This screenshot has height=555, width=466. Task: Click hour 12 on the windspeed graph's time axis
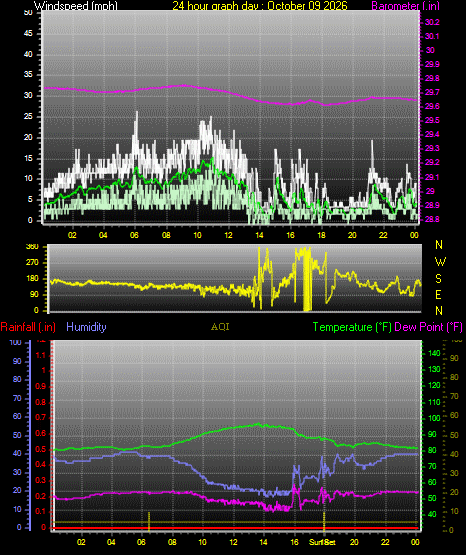pyautogui.click(x=229, y=235)
